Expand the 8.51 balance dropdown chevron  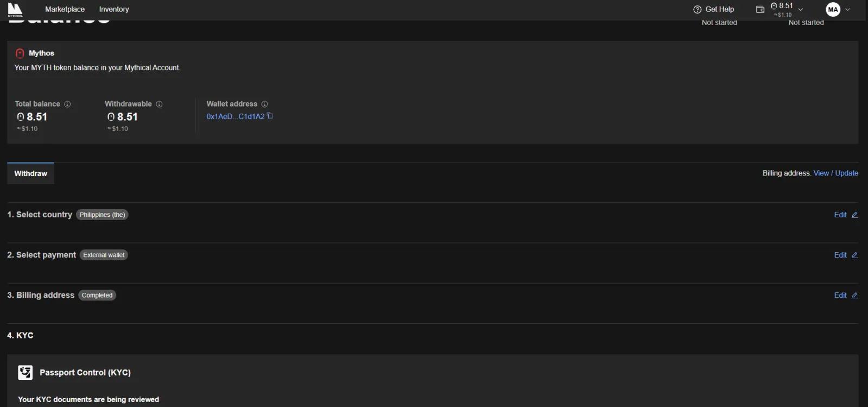coord(801,10)
